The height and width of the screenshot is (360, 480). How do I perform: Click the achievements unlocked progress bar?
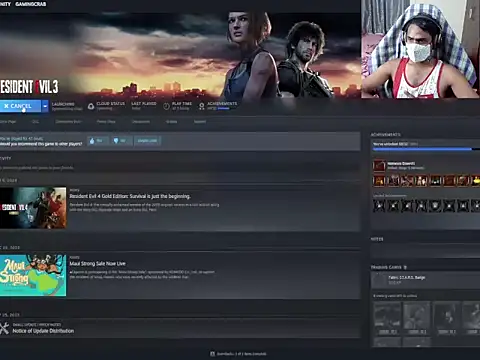tap(426, 149)
